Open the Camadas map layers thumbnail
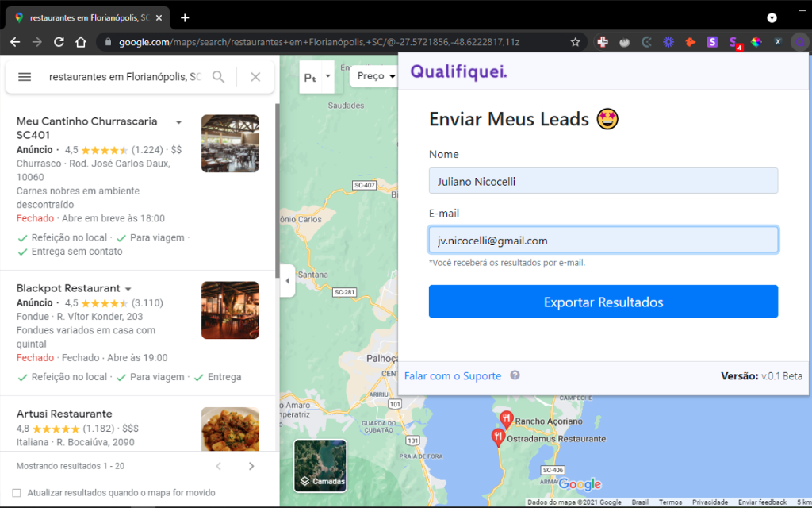This screenshot has height=508, width=812. point(320,465)
